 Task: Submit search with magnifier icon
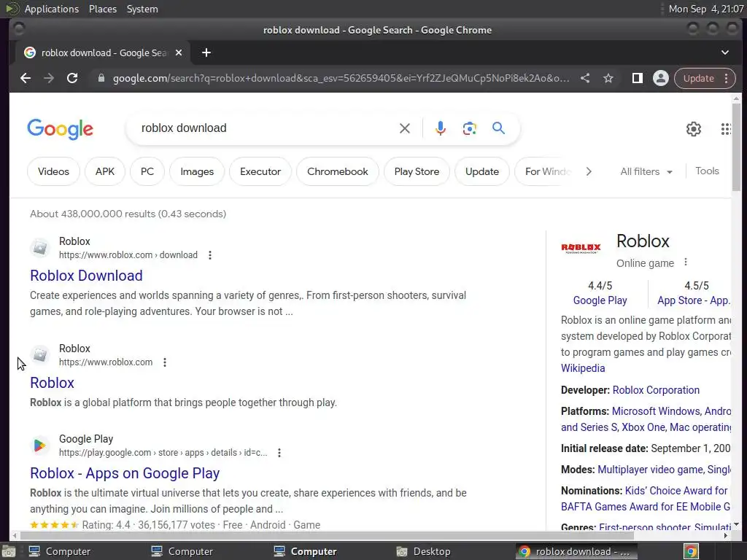click(498, 128)
